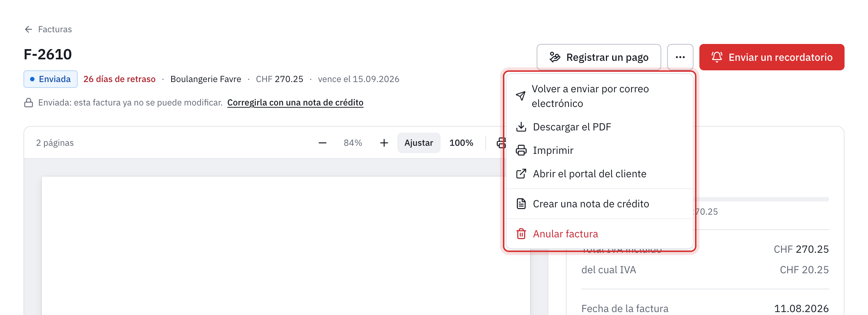868x315 pixels.
Task: Click the 2 páginas page count
Action: pyautogui.click(x=55, y=143)
